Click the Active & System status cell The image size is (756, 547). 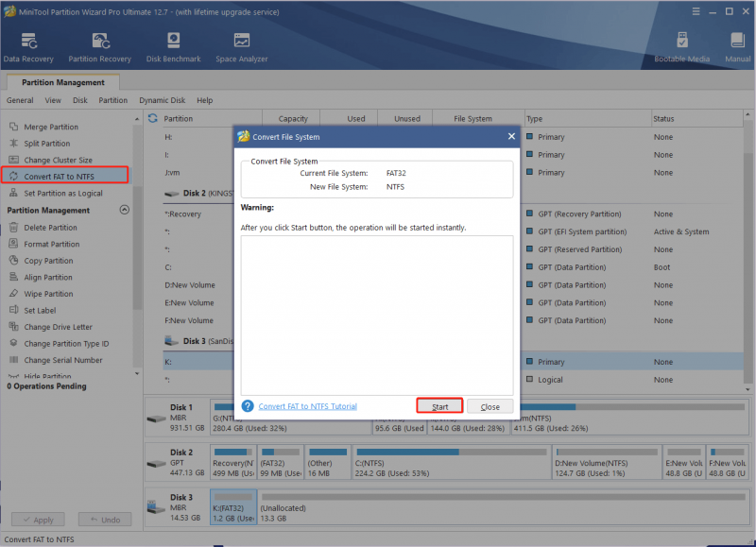[x=681, y=231]
